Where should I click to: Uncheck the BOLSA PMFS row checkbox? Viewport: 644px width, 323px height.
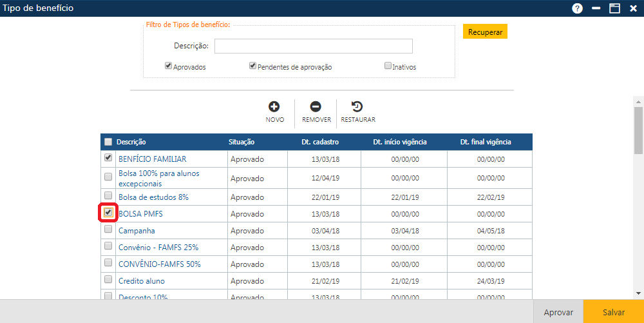pos(108,212)
